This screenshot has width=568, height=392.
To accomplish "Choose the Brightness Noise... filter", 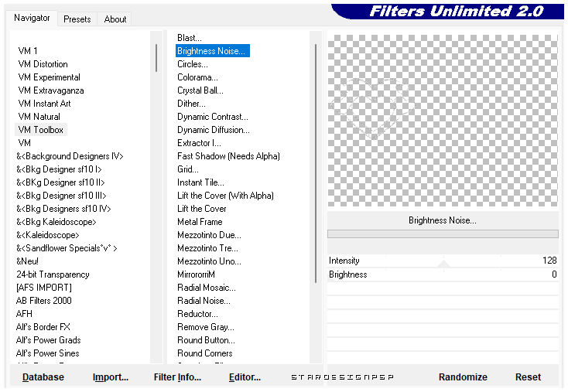I will pyautogui.click(x=213, y=51).
